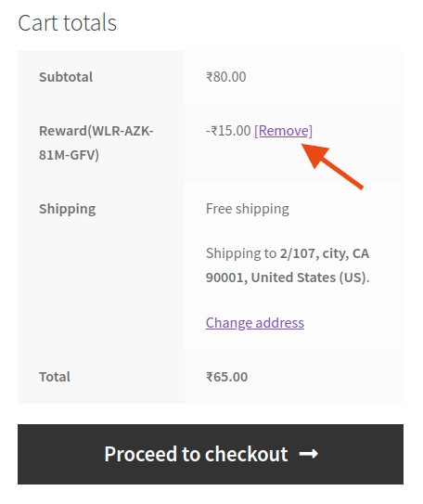Click the Reward(WLR-AZK-81M-GFV) label
The height and width of the screenshot is (504, 423).
tap(96, 143)
